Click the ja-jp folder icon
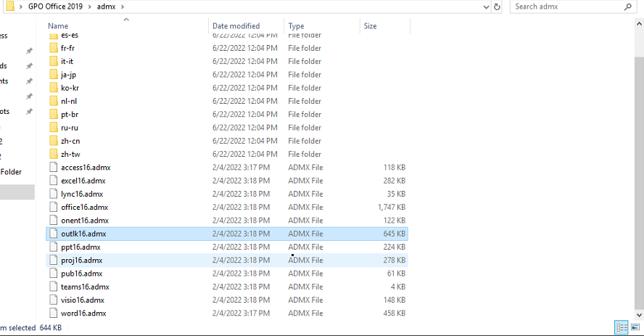The width and height of the screenshot is (644, 336). pos(54,74)
